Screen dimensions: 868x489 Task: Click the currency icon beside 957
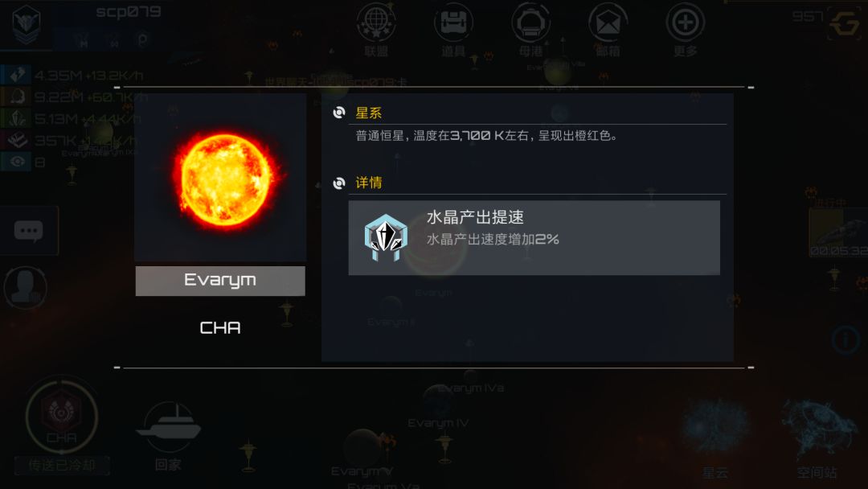tap(844, 23)
